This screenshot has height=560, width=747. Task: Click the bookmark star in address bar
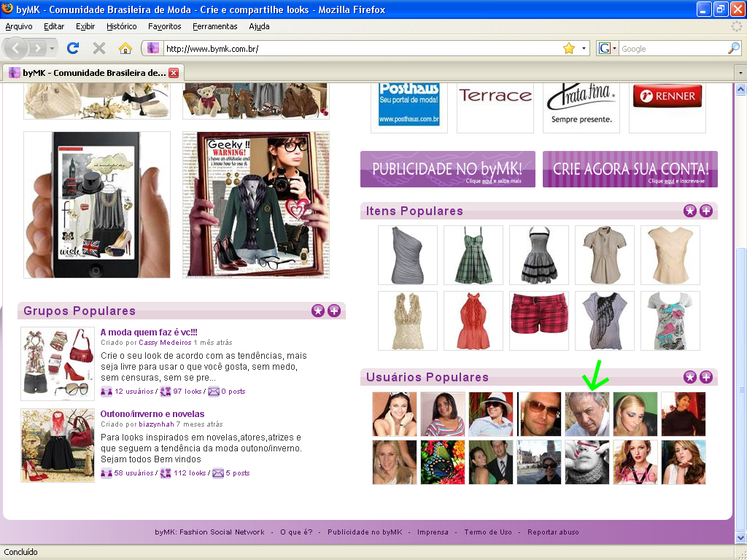[x=569, y=48]
